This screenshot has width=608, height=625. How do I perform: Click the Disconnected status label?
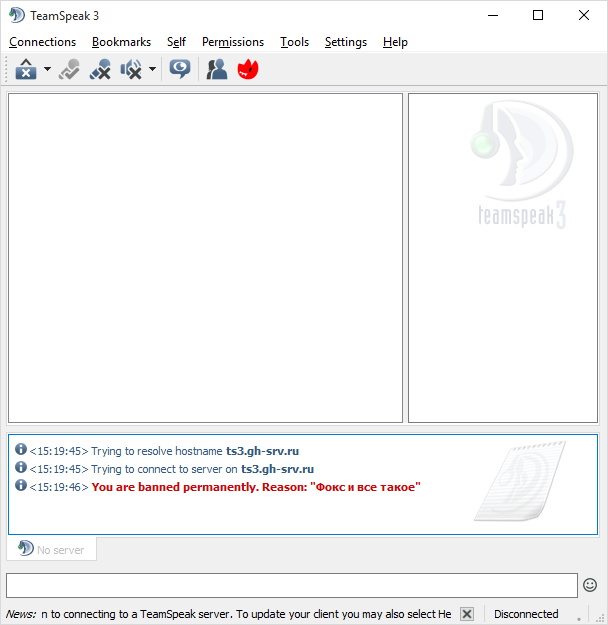click(x=526, y=614)
